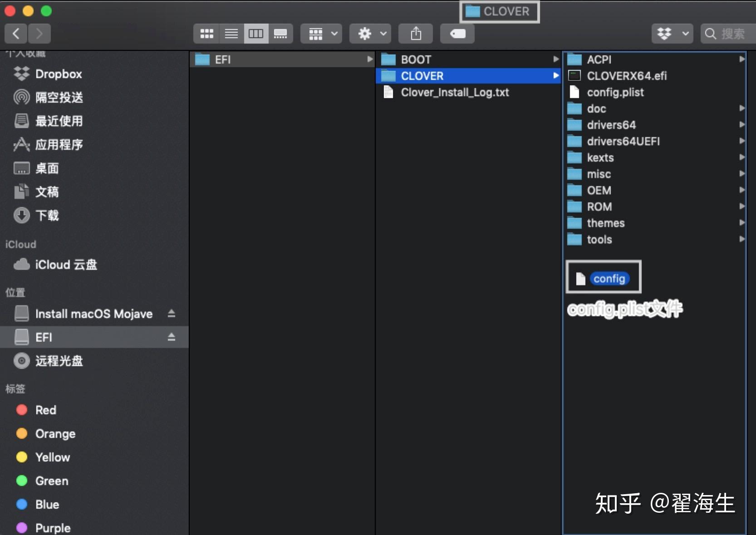The height and width of the screenshot is (535, 756).
Task: Eject the EFI volume
Action: pos(171,337)
